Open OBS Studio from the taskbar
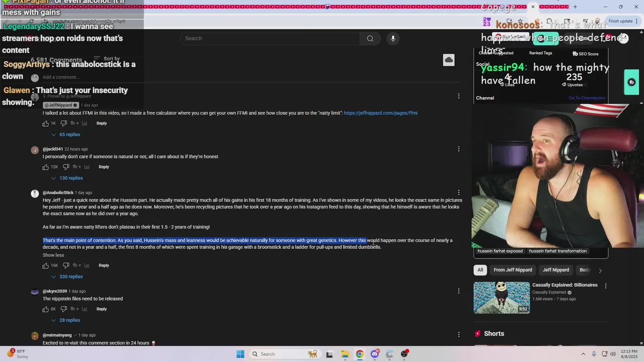Viewport: 644px width, 362px height. (x=405, y=354)
